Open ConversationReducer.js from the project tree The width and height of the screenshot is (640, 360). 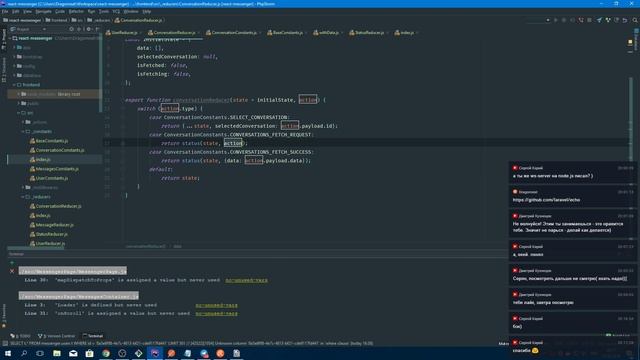point(56,206)
